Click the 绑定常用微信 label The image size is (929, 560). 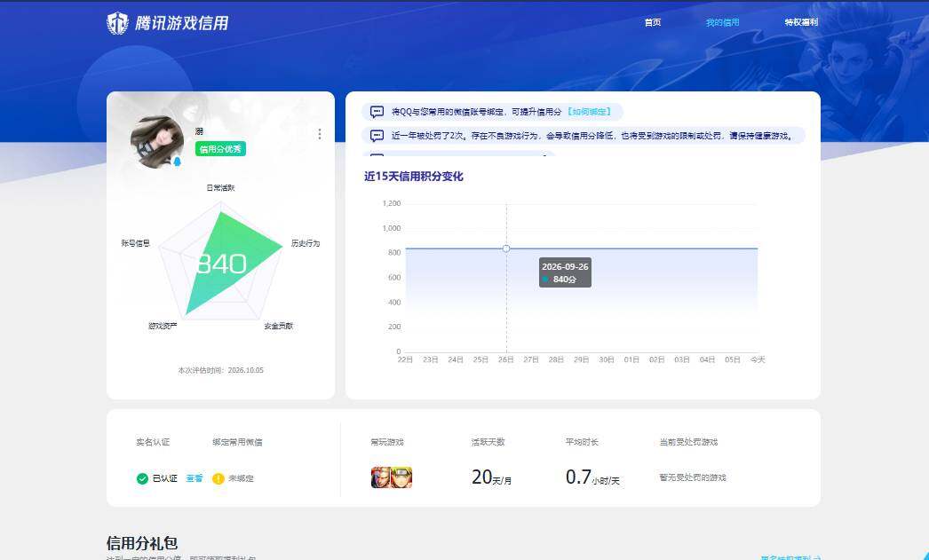point(238,442)
